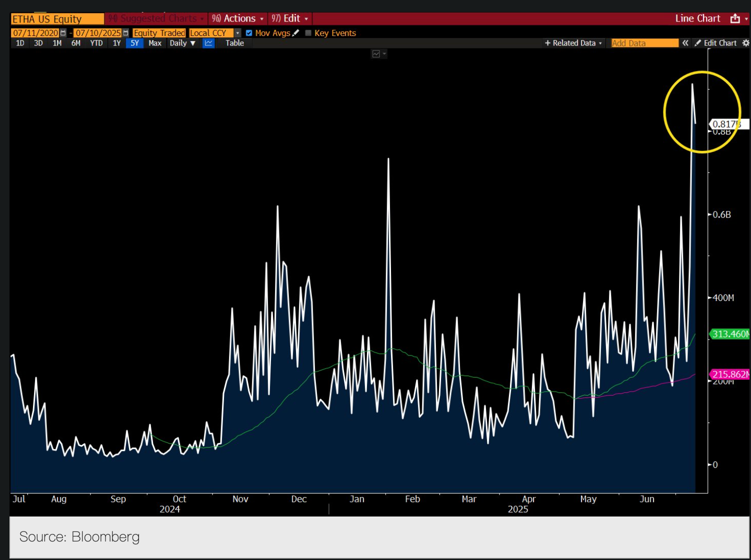Screen dimensions: 751x560
Task: Expand the Local CCY currency dropdown
Action: [237, 33]
